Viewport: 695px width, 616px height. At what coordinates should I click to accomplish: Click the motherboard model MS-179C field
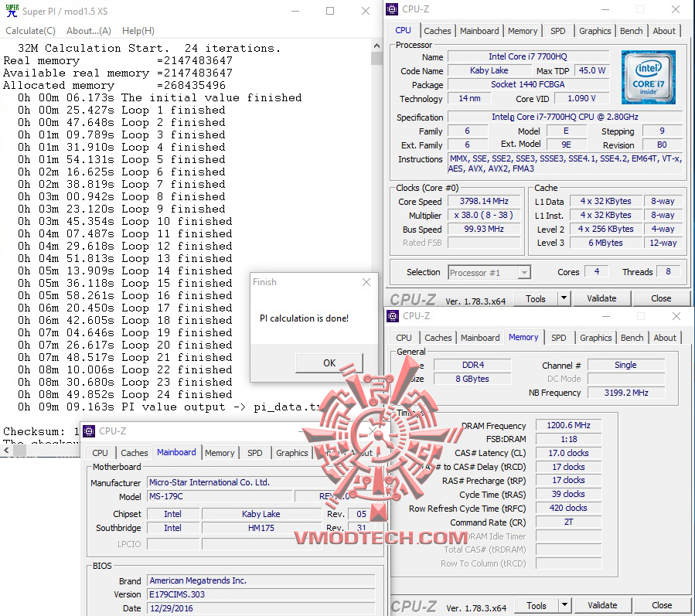[220, 496]
